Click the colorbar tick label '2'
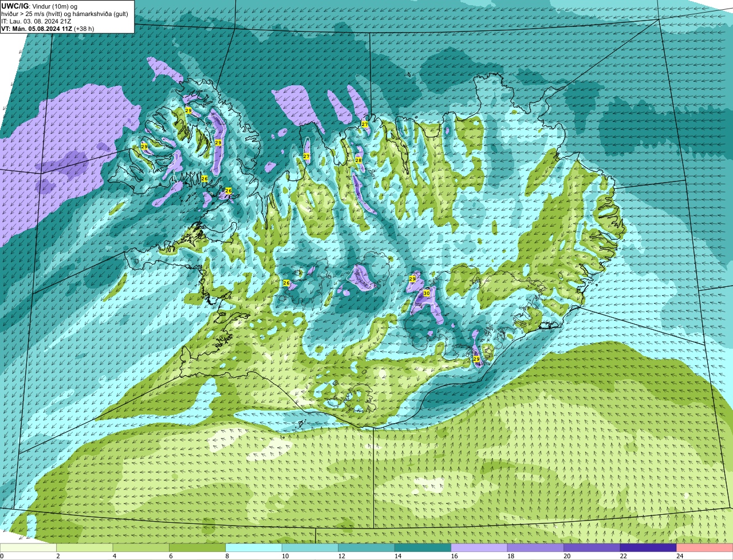 coord(58,556)
